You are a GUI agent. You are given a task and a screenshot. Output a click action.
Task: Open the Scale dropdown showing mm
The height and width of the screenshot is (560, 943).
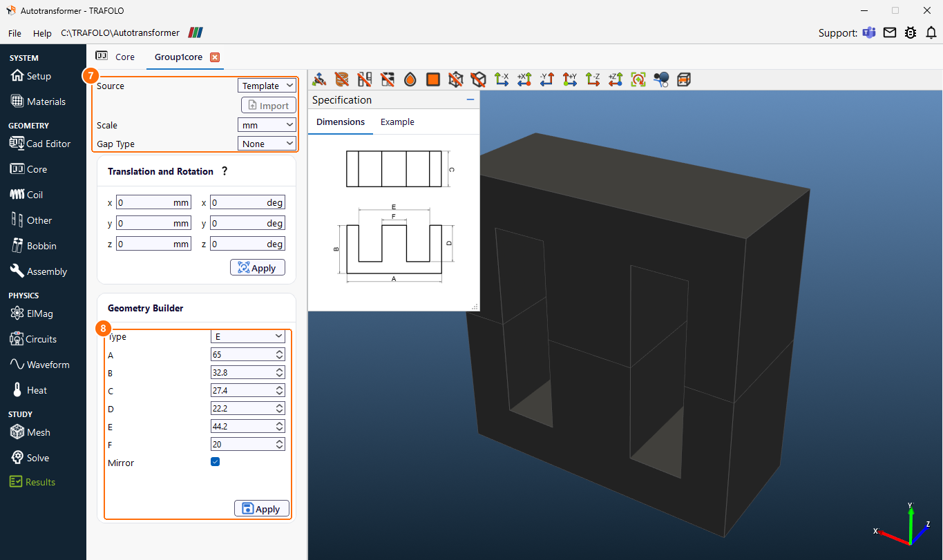tap(267, 125)
